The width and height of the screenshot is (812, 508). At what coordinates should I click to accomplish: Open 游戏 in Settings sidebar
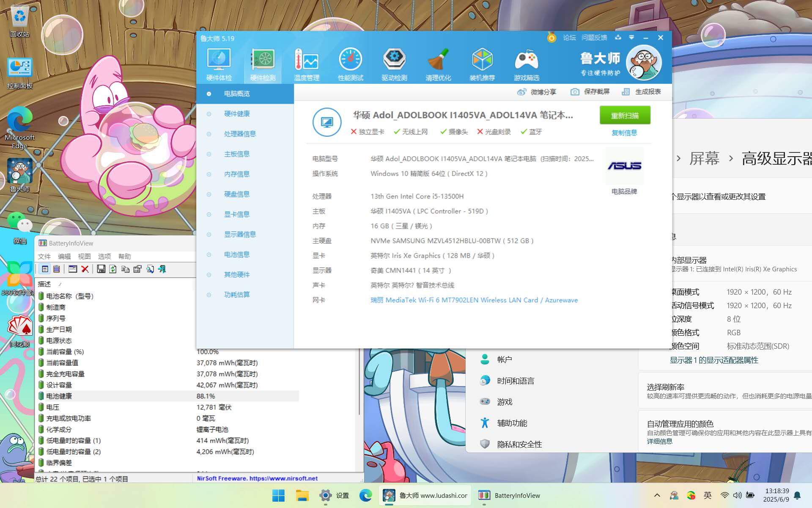pyautogui.click(x=505, y=402)
